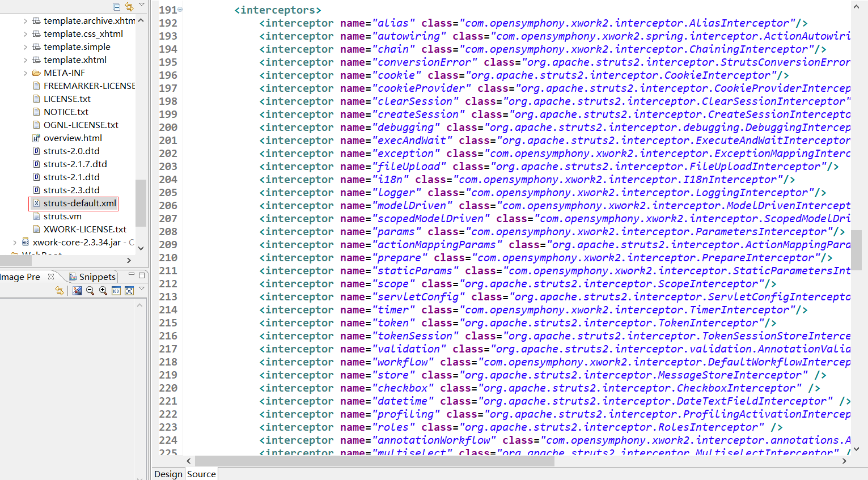Select FREEMARKER-LICENSE file
Image resolution: width=868 pixels, height=480 pixels.
pos(90,86)
